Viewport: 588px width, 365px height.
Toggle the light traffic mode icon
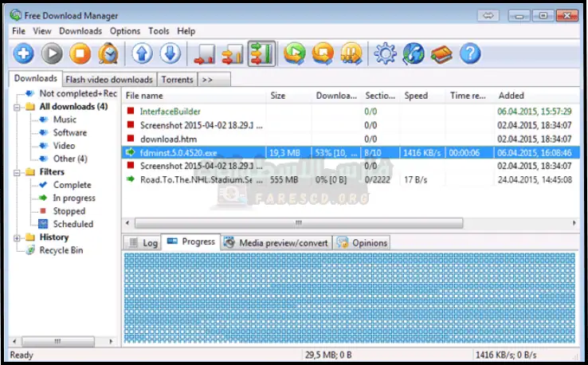(x=205, y=53)
